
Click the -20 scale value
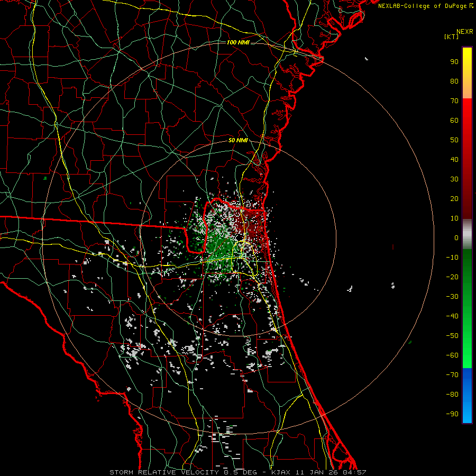[452, 277]
